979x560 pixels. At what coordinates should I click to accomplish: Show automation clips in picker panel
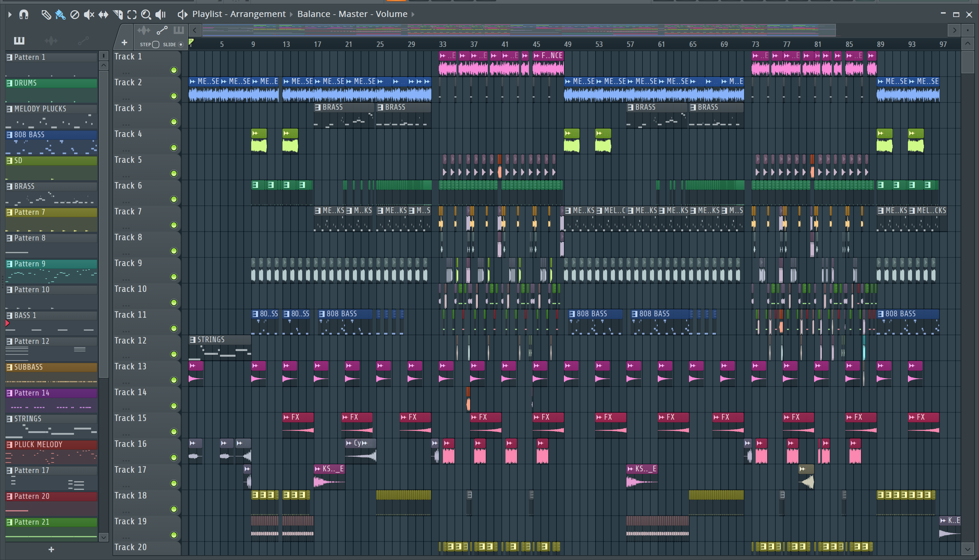pyautogui.click(x=83, y=40)
